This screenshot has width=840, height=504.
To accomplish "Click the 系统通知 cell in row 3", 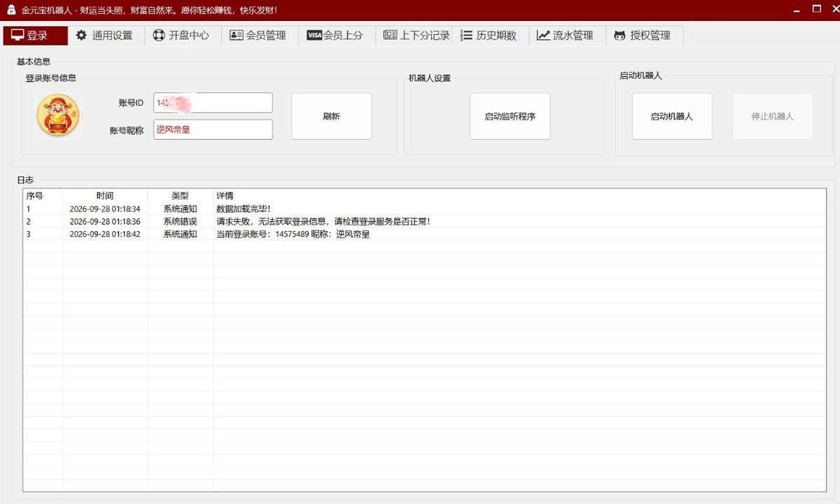I will pyautogui.click(x=181, y=234).
